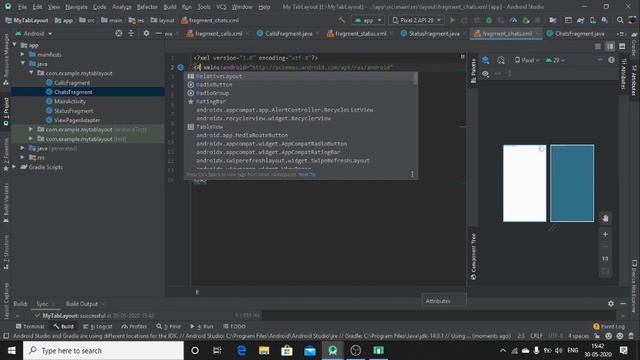Toggle the Palette side panel
This screenshot has height=360, width=640.
point(473,71)
